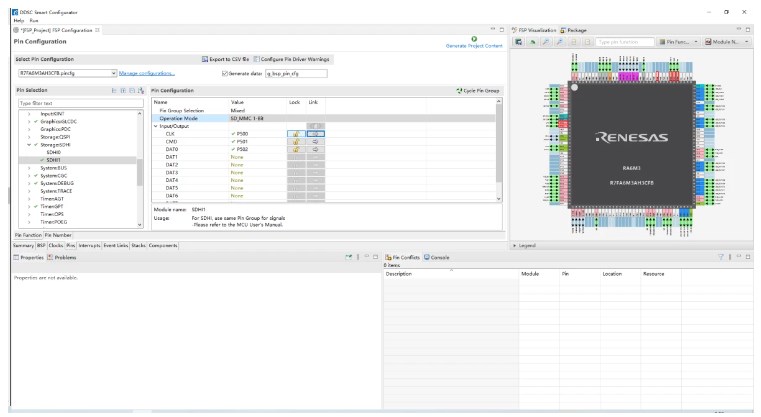
Task: Click the first tree layout icon in Pin Selection header
Action: [x=115, y=91]
